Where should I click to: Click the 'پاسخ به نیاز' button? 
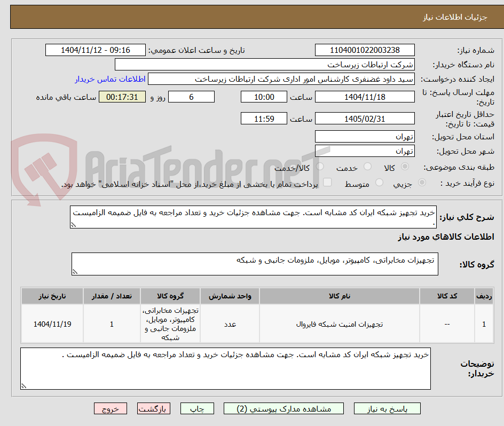pyautogui.click(x=387, y=408)
